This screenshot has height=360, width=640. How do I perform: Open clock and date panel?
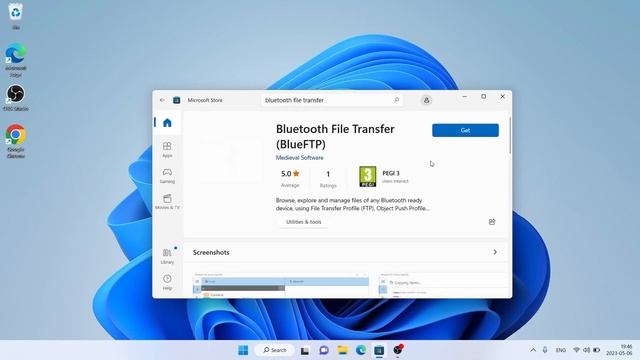(x=619, y=350)
